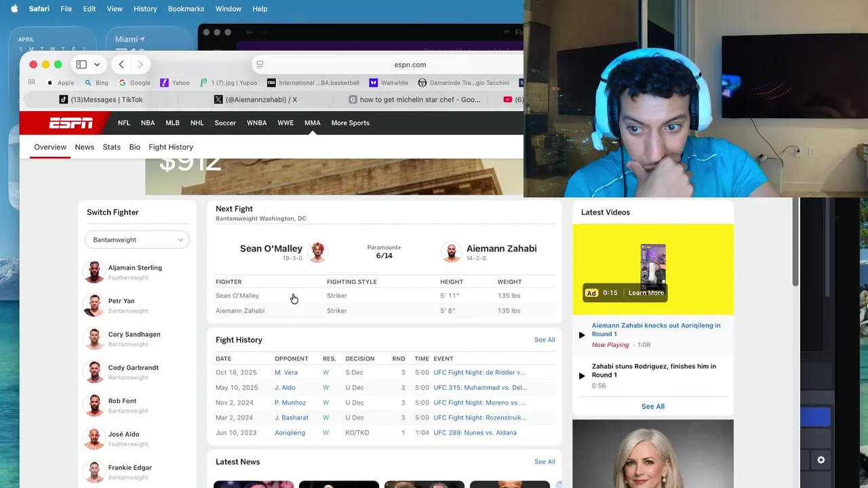
Task: Open the Window menu in the menu bar
Action: (228, 9)
